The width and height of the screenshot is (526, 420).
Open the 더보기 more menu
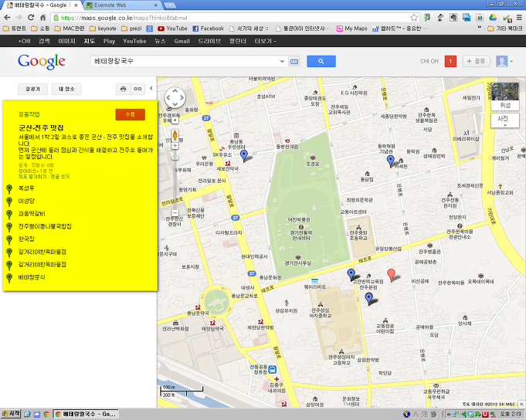pos(265,41)
